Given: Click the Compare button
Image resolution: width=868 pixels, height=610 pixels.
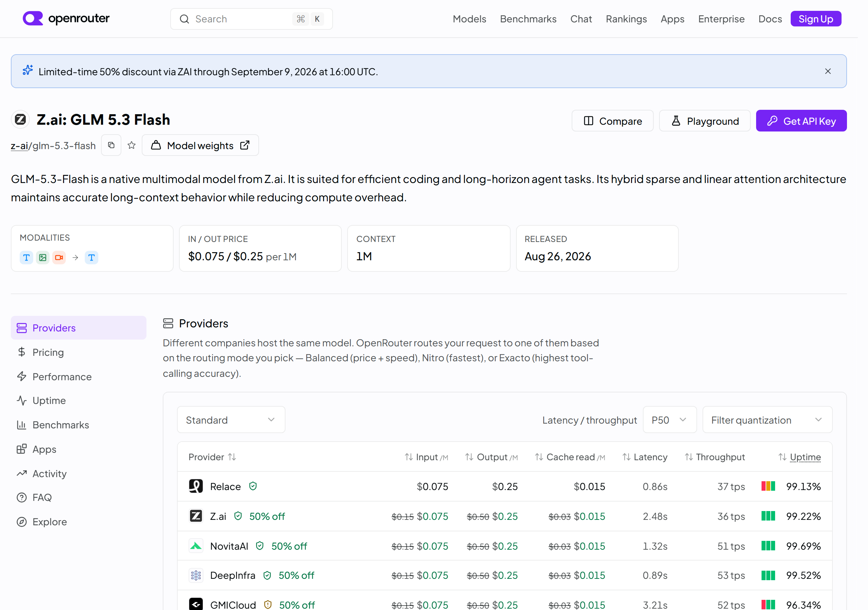Looking at the screenshot, I should coord(612,121).
